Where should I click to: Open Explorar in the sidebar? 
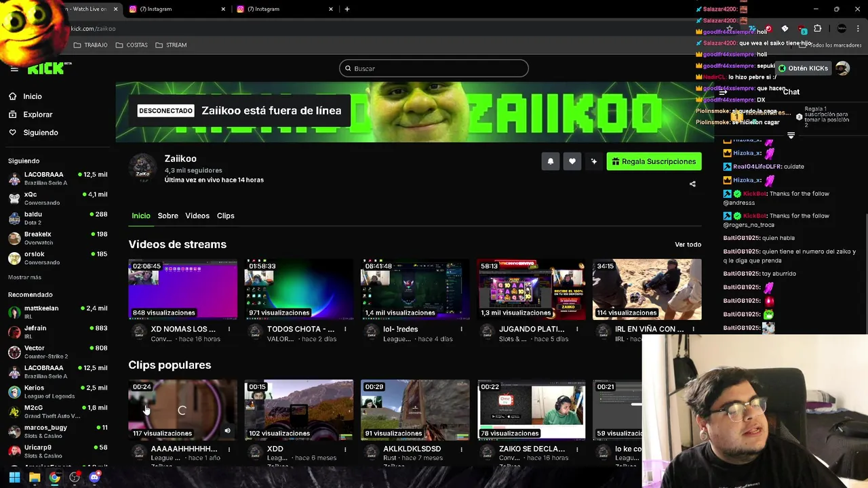coord(31,115)
